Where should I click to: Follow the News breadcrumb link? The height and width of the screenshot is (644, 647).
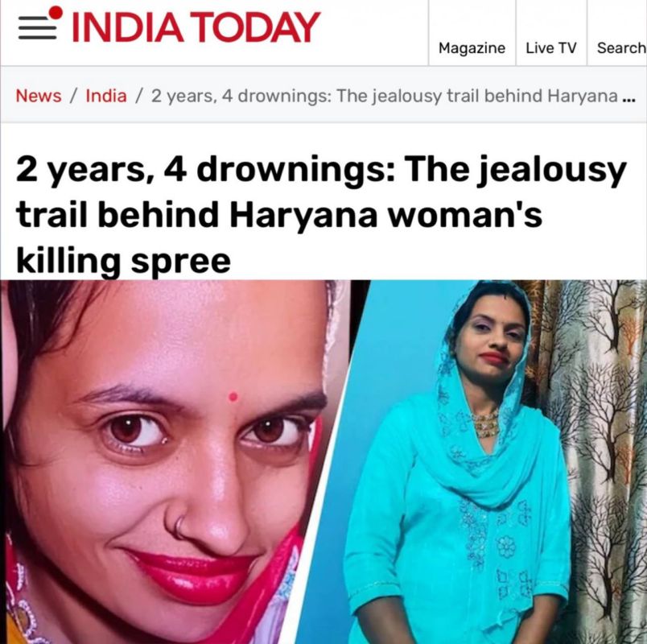tap(39, 96)
